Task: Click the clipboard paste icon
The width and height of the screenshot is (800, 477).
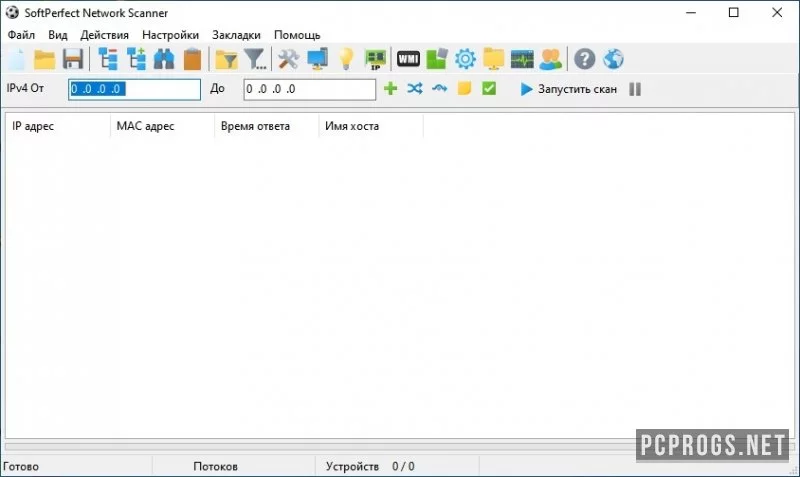Action: click(192, 59)
